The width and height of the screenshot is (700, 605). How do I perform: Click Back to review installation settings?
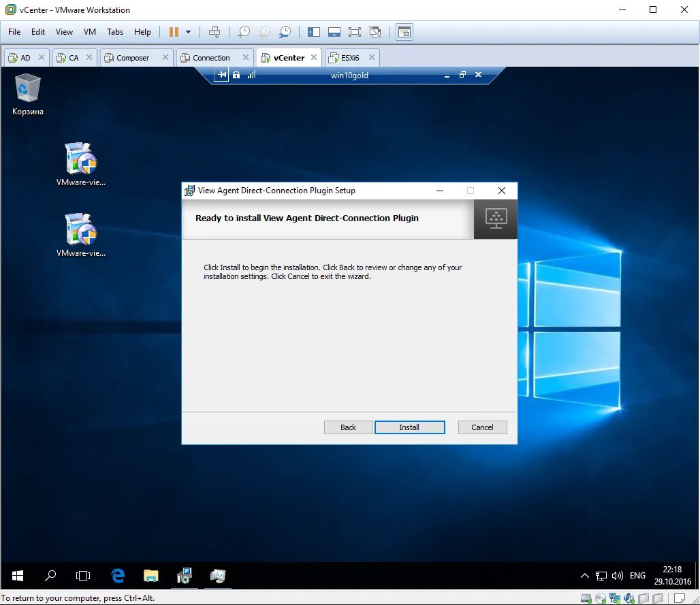point(348,427)
